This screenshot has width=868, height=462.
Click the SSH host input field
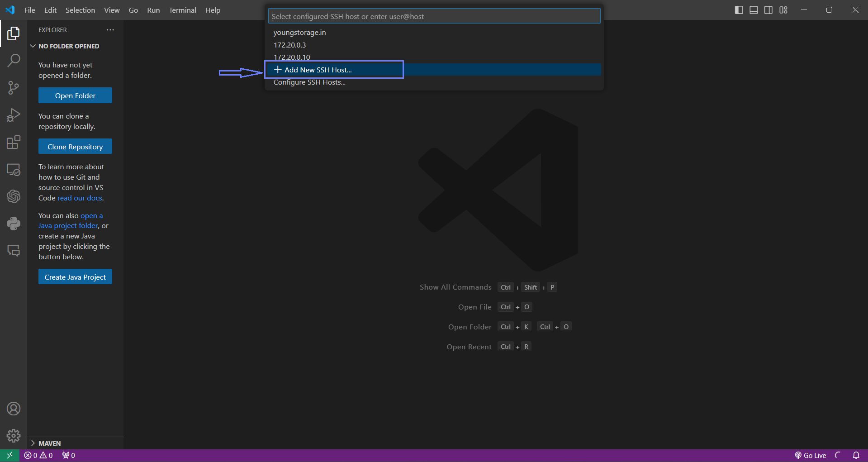434,16
